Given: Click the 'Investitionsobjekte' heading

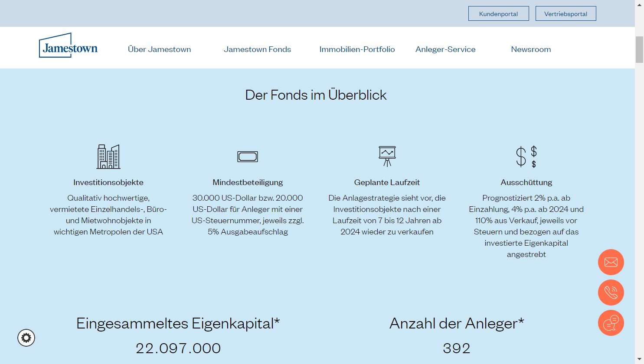Looking at the screenshot, I should (108, 182).
